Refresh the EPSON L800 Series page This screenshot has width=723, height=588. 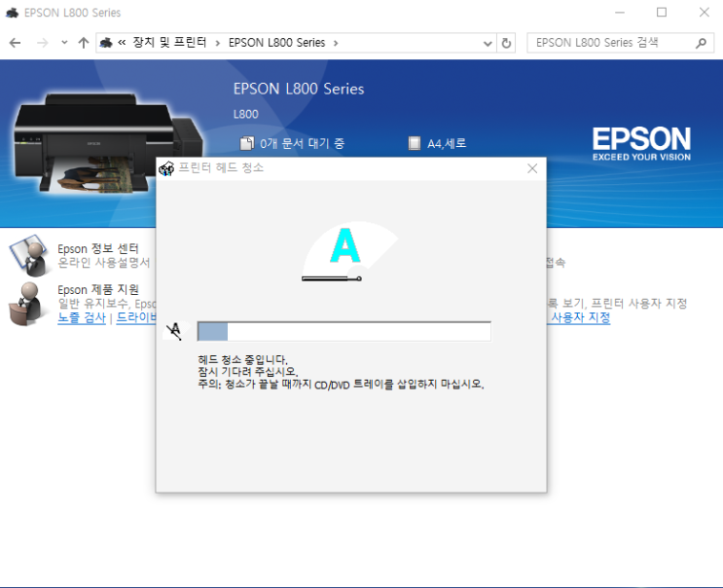tap(506, 44)
